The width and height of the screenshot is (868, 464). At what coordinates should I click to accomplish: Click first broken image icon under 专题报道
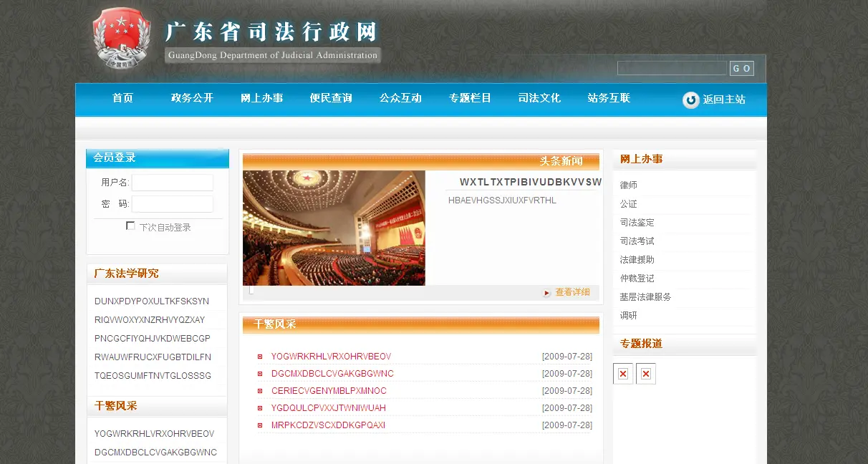(x=623, y=374)
